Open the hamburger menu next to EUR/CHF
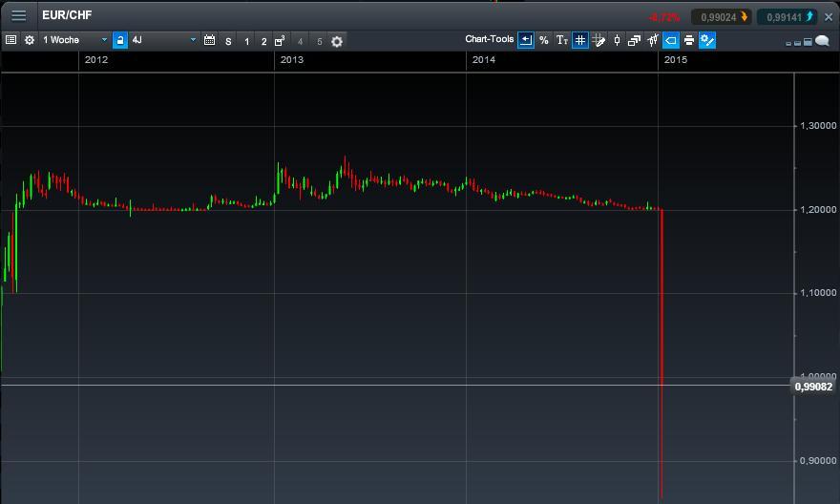 click(x=19, y=15)
